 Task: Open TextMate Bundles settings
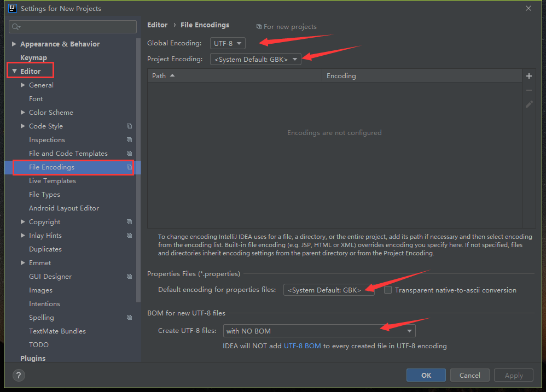[x=57, y=331]
